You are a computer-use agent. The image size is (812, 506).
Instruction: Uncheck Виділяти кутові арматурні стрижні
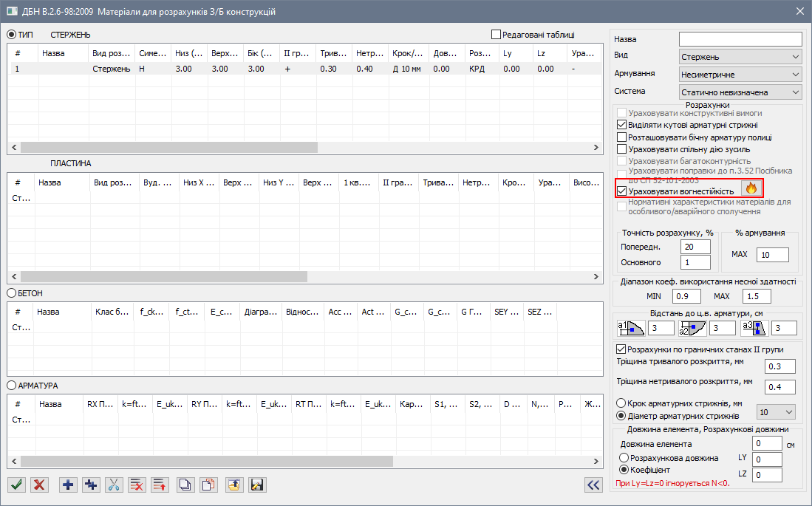pos(621,126)
